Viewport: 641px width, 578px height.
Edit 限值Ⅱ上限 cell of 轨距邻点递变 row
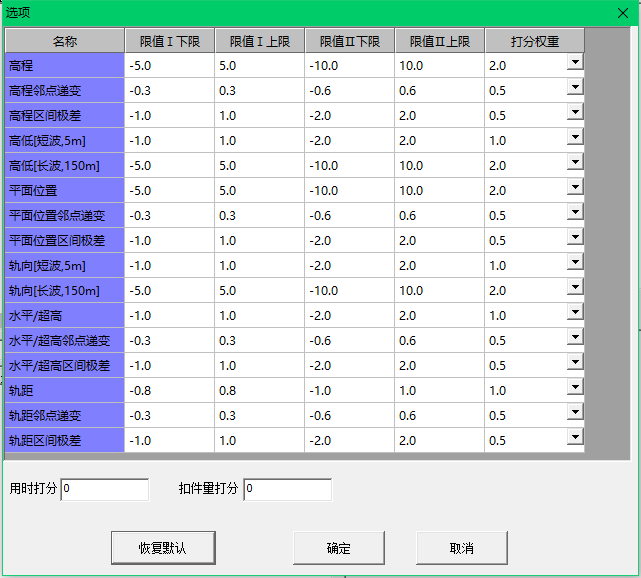click(439, 415)
